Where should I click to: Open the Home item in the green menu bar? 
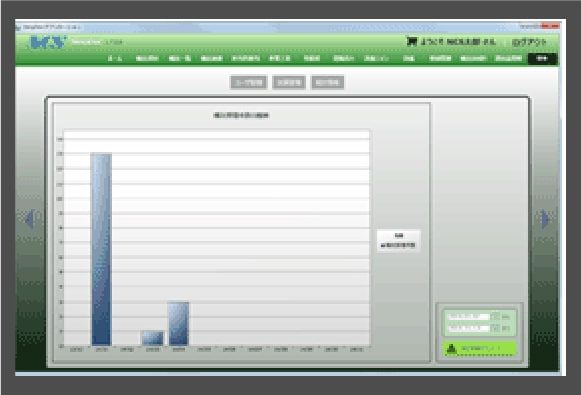[x=115, y=58]
